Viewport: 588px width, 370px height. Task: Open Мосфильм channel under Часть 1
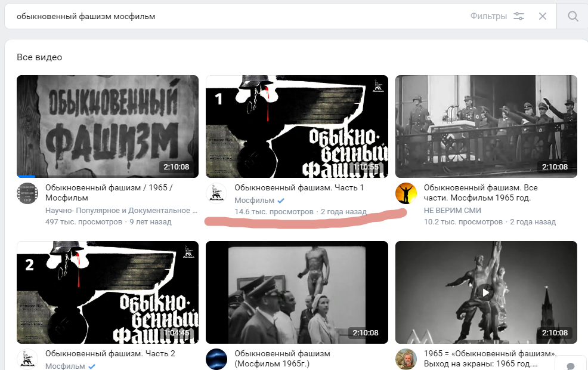tap(254, 201)
